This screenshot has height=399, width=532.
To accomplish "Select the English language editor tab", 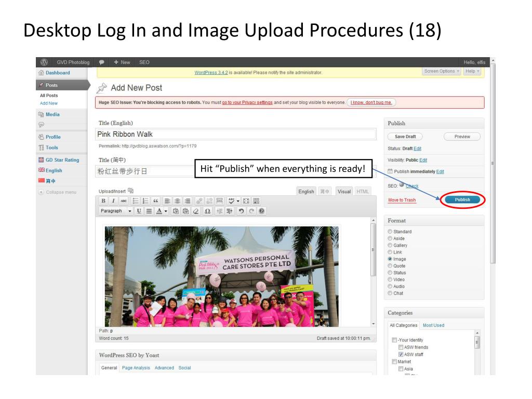I will click(306, 191).
